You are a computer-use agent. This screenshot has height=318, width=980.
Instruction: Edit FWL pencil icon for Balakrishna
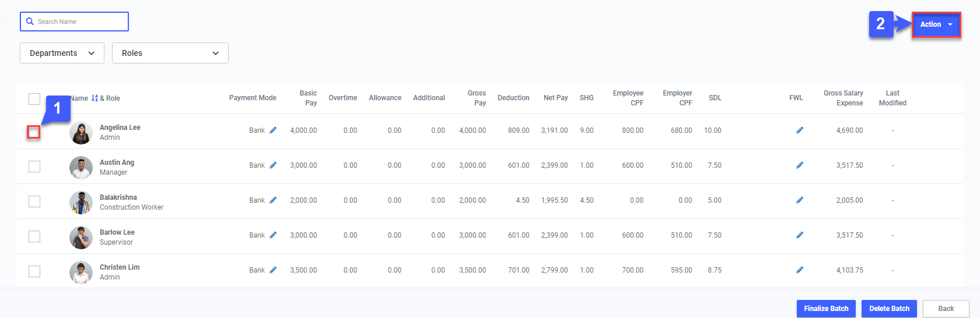(799, 200)
